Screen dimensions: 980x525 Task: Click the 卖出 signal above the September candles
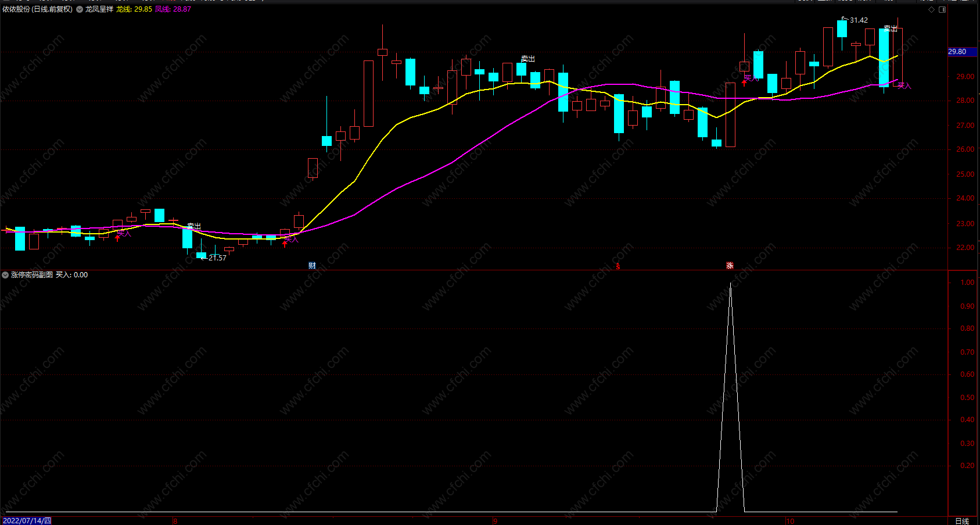527,59
